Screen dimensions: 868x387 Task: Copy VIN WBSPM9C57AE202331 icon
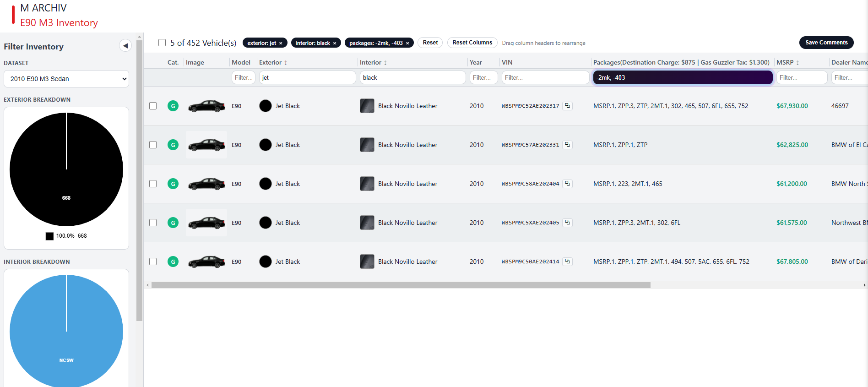pyautogui.click(x=567, y=145)
